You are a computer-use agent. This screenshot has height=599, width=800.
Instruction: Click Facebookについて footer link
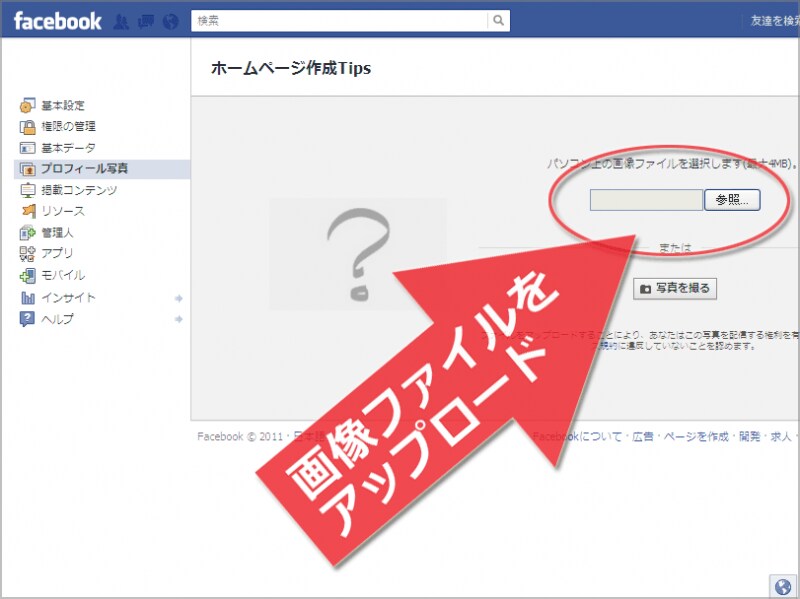point(577,436)
